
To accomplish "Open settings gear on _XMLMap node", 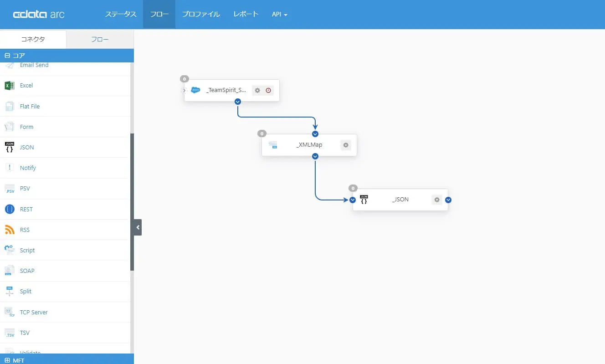I will (346, 145).
